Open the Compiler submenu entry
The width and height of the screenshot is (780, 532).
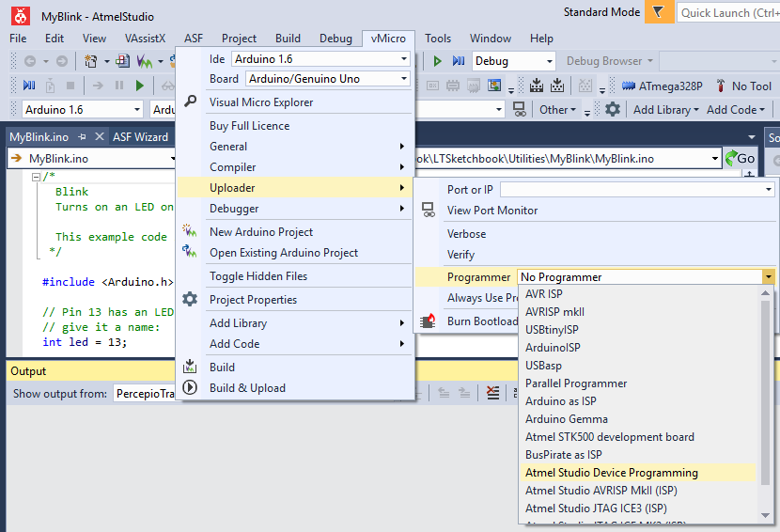click(295, 166)
